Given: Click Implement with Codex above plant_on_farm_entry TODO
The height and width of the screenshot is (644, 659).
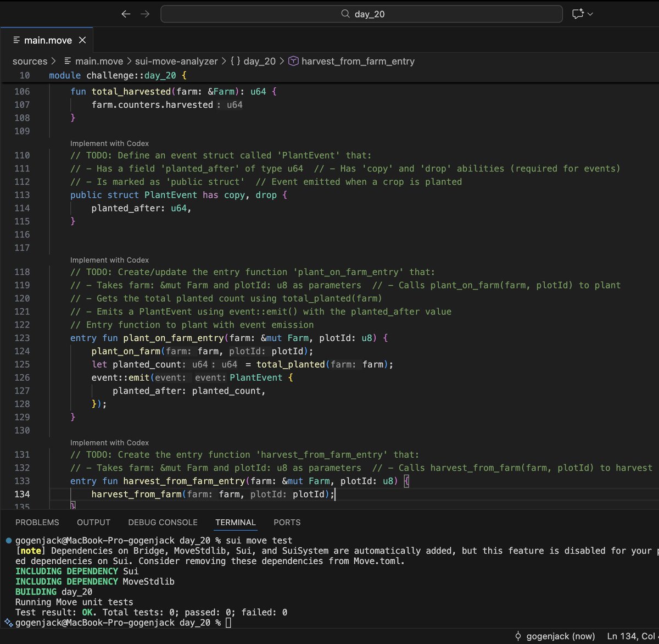Looking at the screenshot, I should click(109, 260).
